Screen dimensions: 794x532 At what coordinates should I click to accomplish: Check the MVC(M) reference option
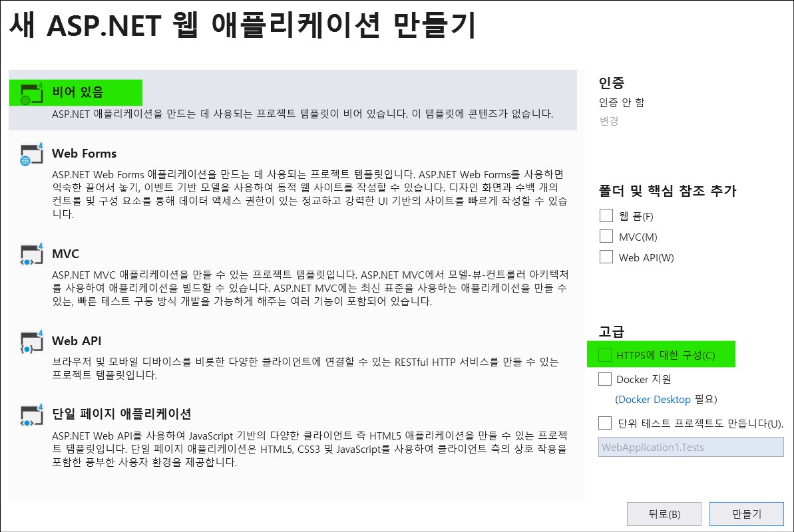click(x=606, y=236)
